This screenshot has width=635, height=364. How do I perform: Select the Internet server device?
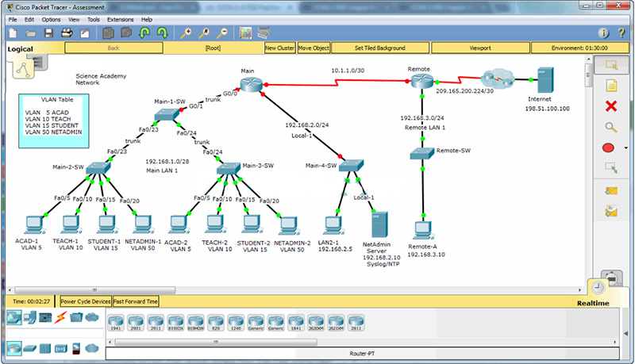tap(545, 80)
